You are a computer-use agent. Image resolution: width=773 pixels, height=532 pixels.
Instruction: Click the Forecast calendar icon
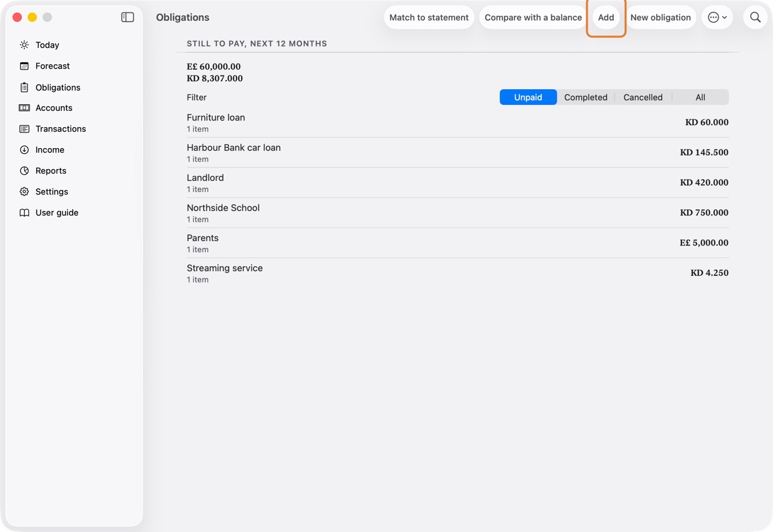pos(24,66)
